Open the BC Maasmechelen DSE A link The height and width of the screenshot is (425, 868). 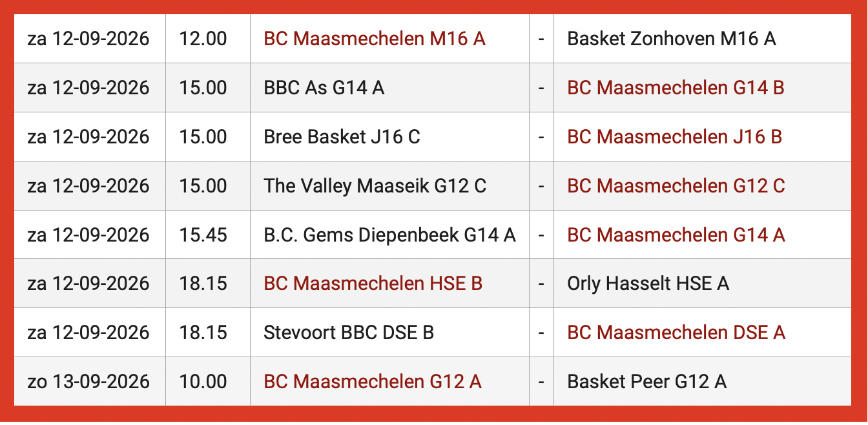676,333
